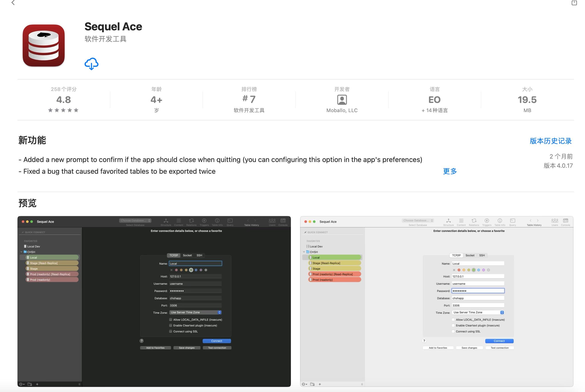Viewport: 585px width, 392px height.
Task: Open Choose Database dropdown in dark preview
Action: click(135, 221)
